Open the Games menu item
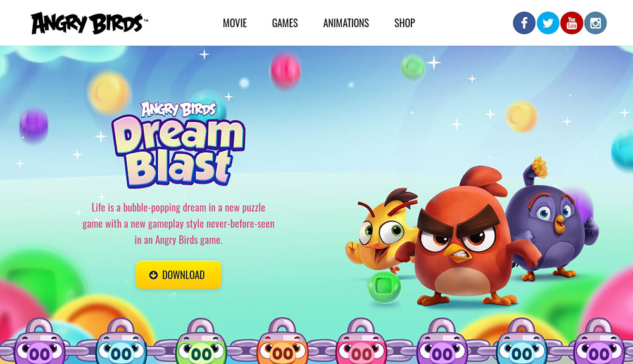This screenshot has width=633, height=364. click(x=285, y=23)
